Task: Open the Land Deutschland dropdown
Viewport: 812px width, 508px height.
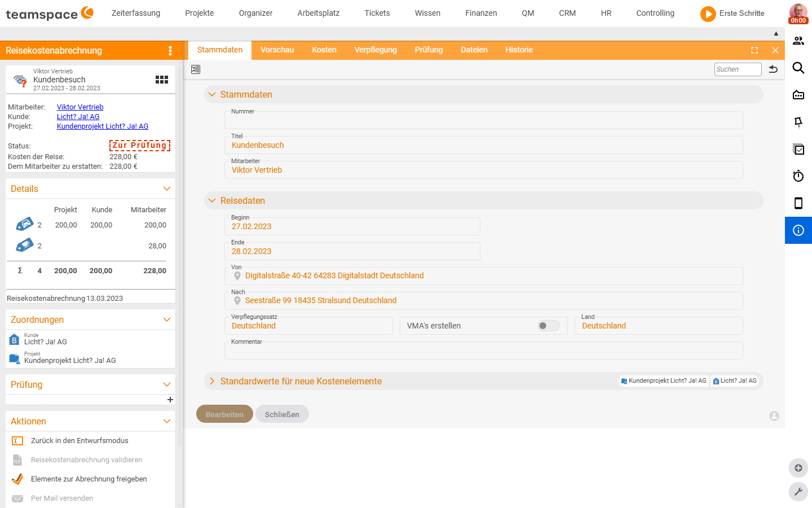Action: coord(659,326)
